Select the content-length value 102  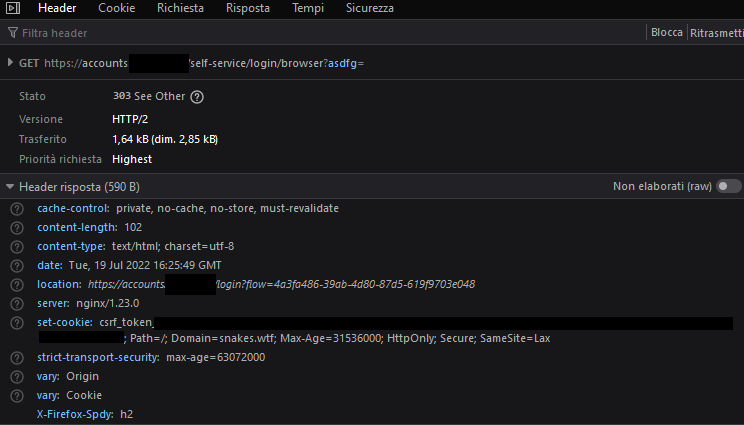click(133, 227)
